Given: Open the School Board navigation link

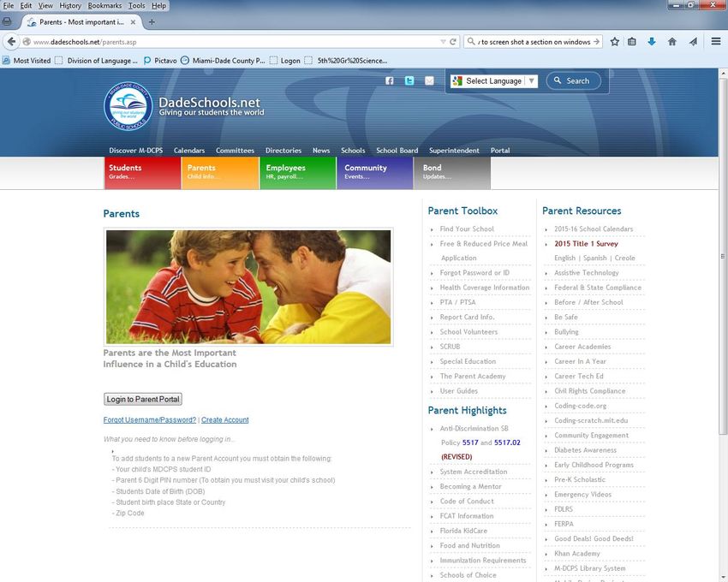Looking at the screenshot, I should click(397, 151).
